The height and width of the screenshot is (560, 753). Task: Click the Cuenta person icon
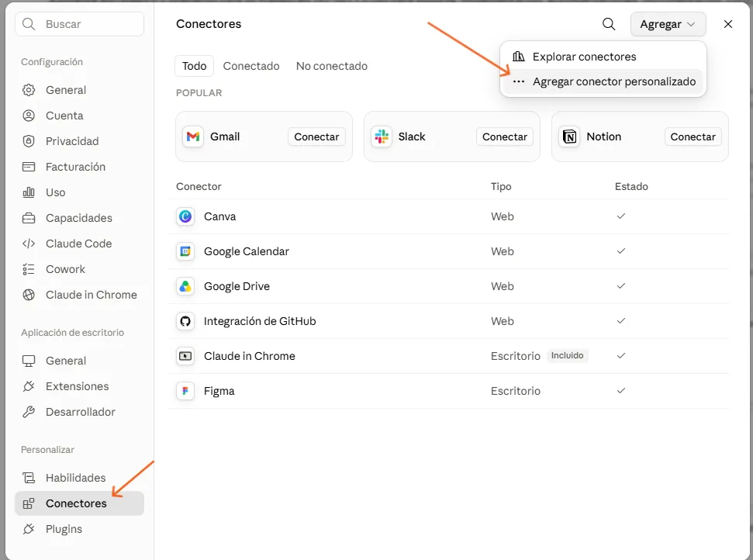tap(29, 116)
